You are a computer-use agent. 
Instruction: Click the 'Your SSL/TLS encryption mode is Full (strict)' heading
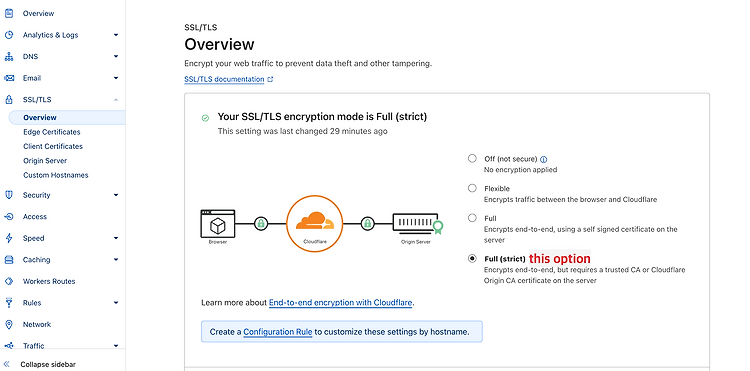322,117
